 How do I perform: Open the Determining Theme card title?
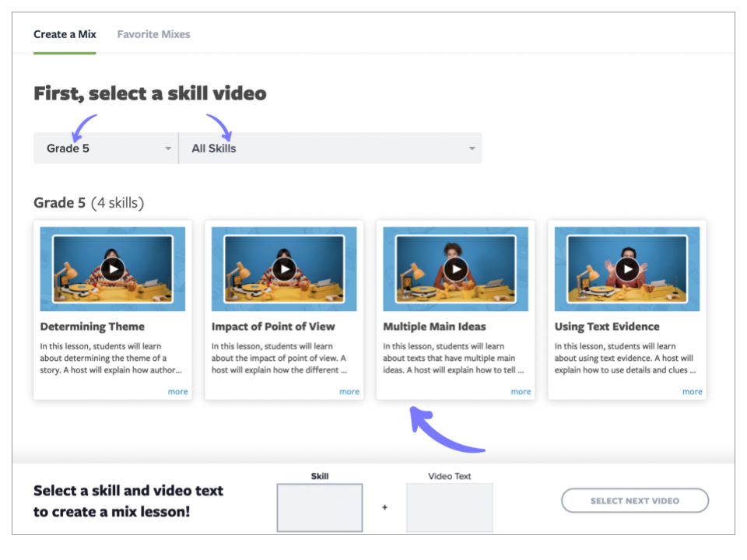(x=92, y=327)
